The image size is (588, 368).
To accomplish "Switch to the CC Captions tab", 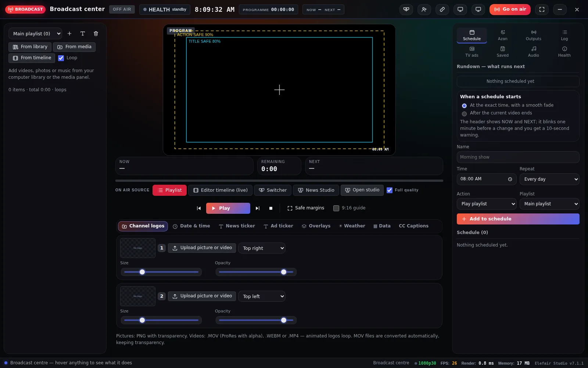I will point(413,226).
